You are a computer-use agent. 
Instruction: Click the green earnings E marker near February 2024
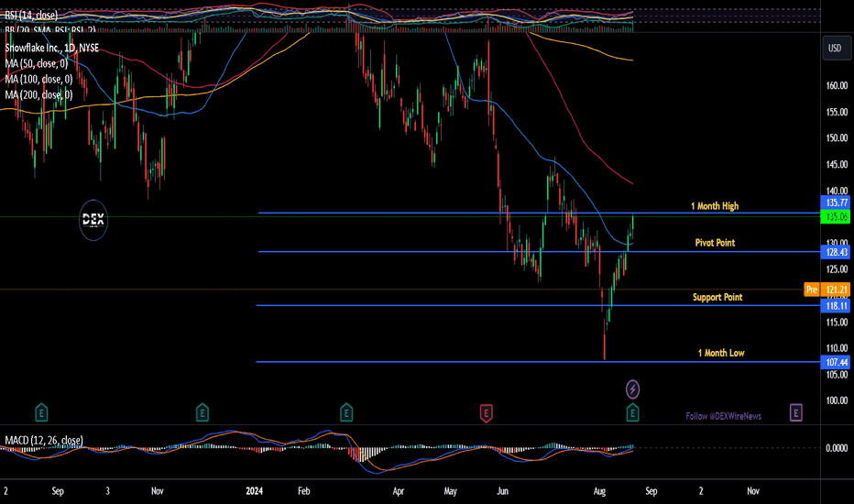pos(346,413)
